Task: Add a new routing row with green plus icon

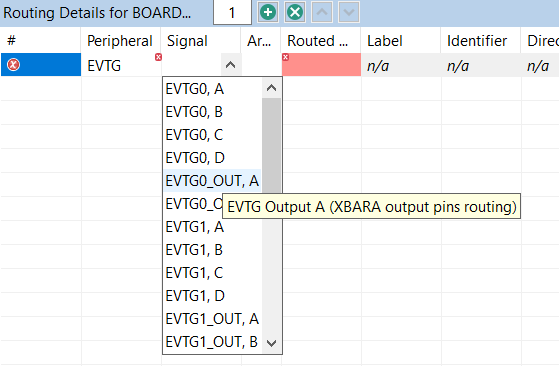Action: (x=268, y=12)
